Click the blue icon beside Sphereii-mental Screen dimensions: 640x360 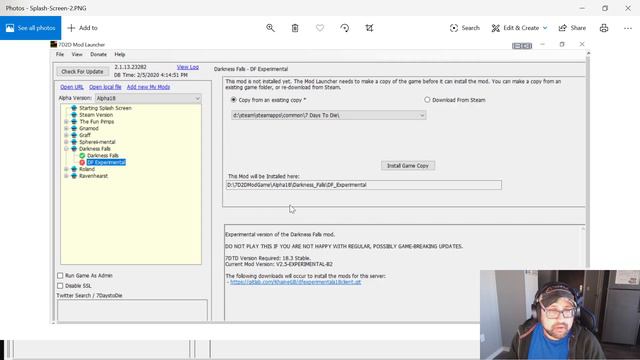click(74, 142)
